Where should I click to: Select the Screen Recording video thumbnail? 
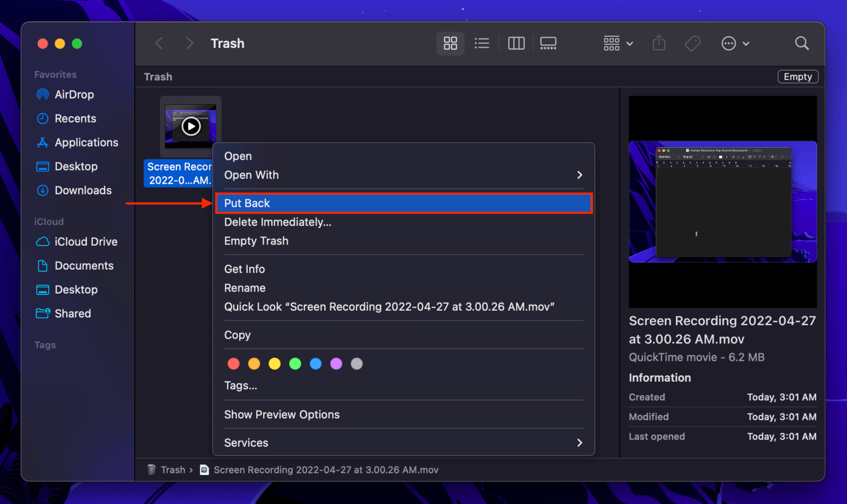pos(191,126)
